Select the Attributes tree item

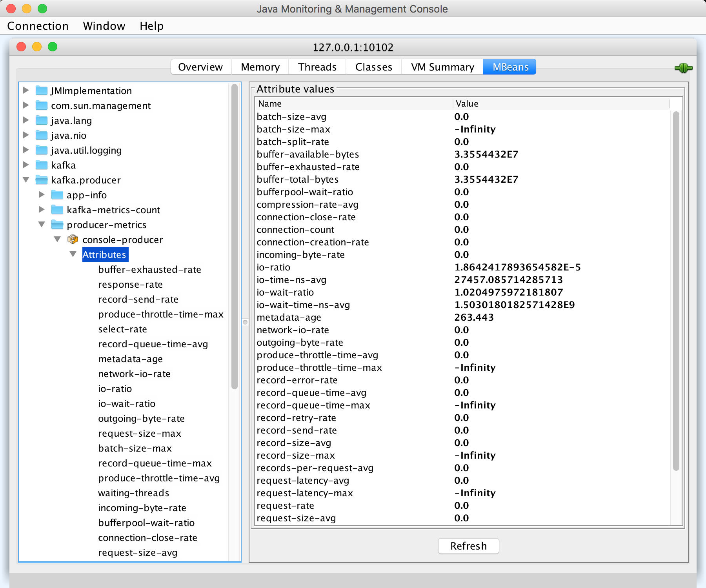(x=105, y=254)
